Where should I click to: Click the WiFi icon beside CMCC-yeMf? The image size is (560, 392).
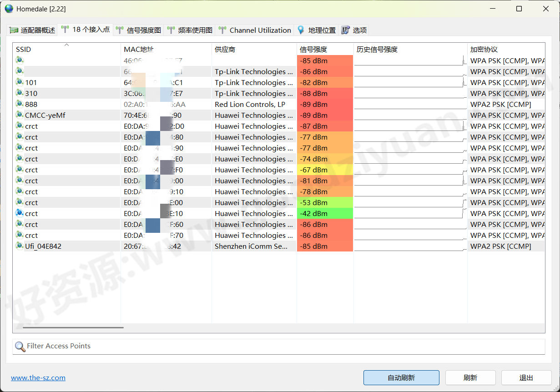19,115
